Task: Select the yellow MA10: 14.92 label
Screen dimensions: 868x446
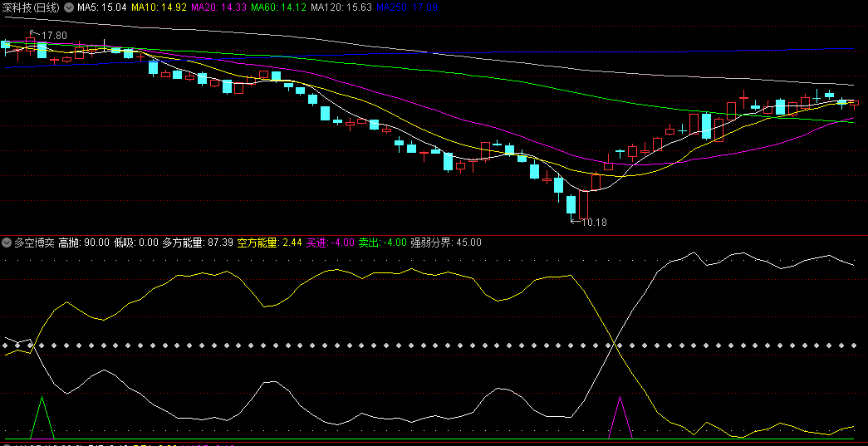Action: pos(159,7)
